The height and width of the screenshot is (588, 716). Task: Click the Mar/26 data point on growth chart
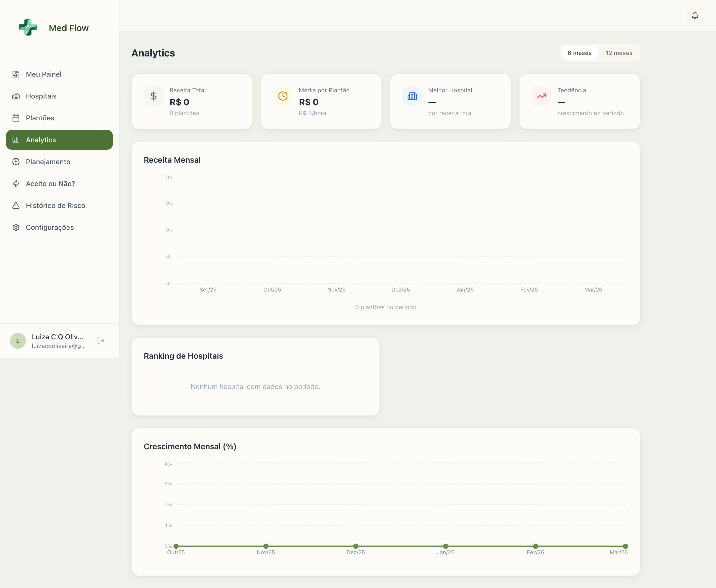click(x=625, y=546)
